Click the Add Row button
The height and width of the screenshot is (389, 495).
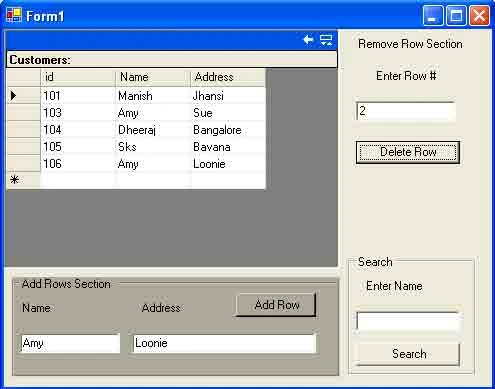276,305
